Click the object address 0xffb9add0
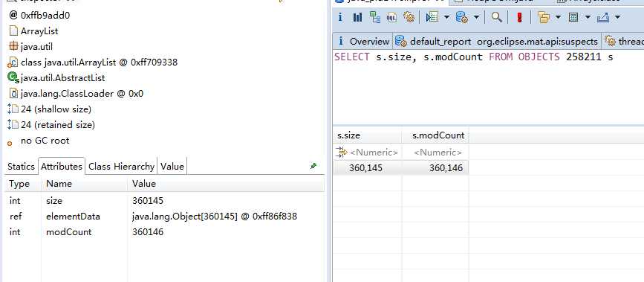The width and height of the screenshot is (644, 282). [45, 16]
